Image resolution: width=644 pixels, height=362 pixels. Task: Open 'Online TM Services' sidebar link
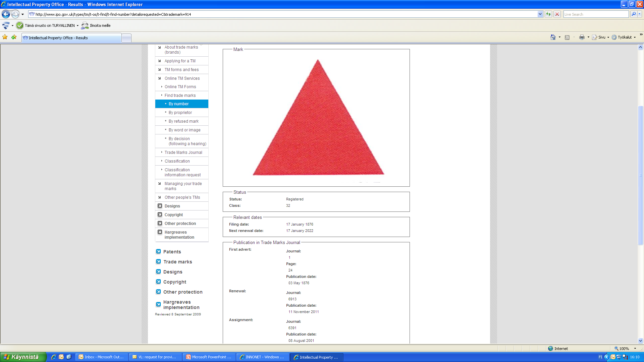[x=182, y=78]
